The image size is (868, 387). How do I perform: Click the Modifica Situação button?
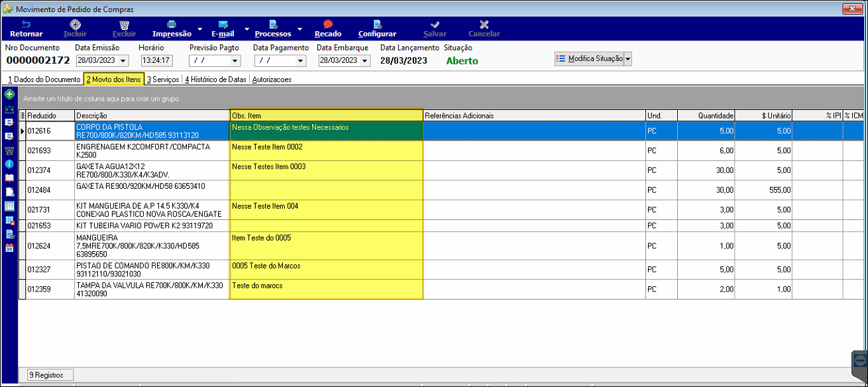click(x=589, y=58)
